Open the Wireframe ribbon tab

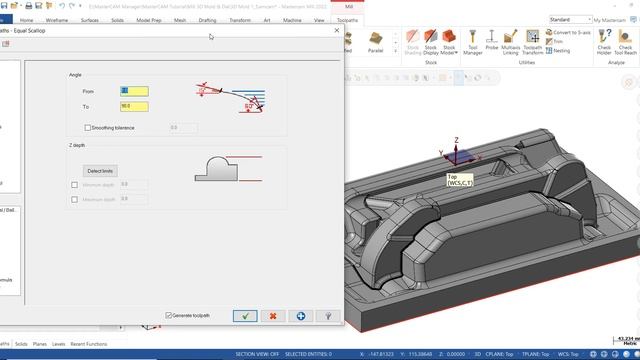point(57,20)
